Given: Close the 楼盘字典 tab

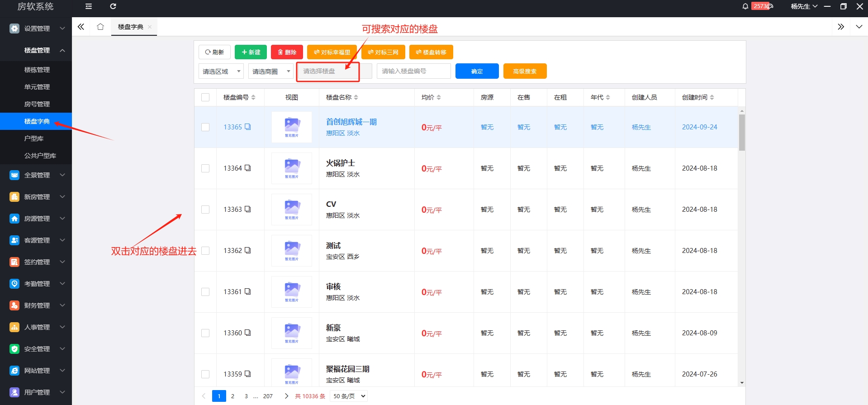Looking at the screenshot, I should (x=150, y=27).
